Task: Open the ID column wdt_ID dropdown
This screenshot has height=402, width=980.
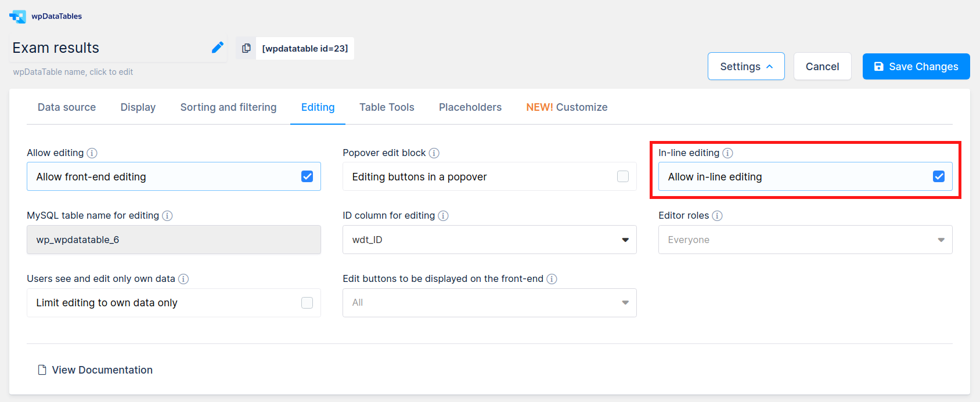Action: [x=489, y=240]
